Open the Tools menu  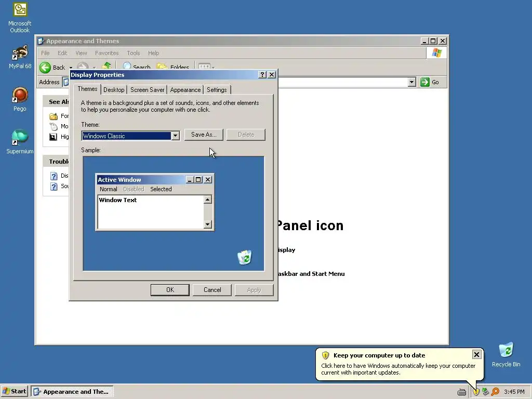click(x=134, y=53)
